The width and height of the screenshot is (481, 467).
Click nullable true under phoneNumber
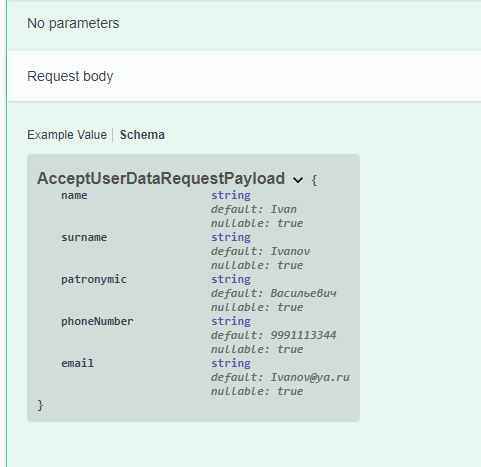257,349
